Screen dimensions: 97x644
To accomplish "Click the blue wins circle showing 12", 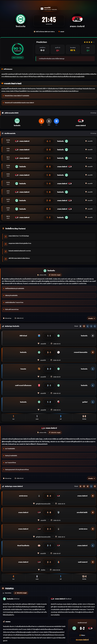I will pos(56,121).
